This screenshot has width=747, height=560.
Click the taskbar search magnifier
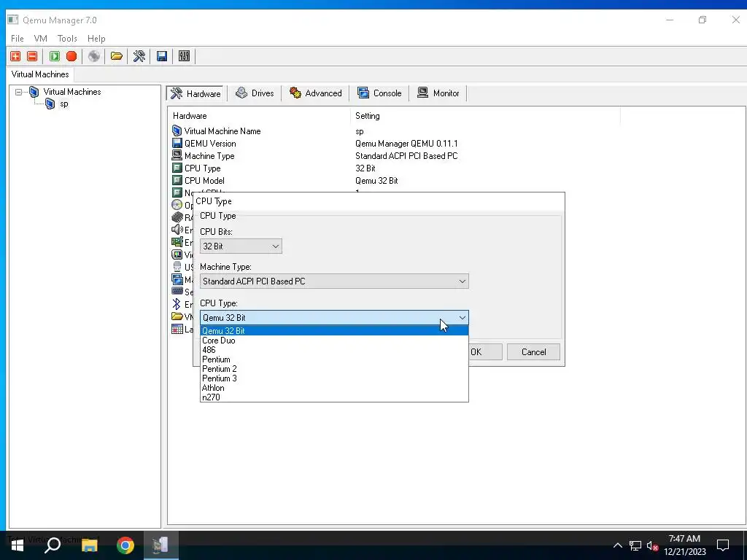click(53, 545)
